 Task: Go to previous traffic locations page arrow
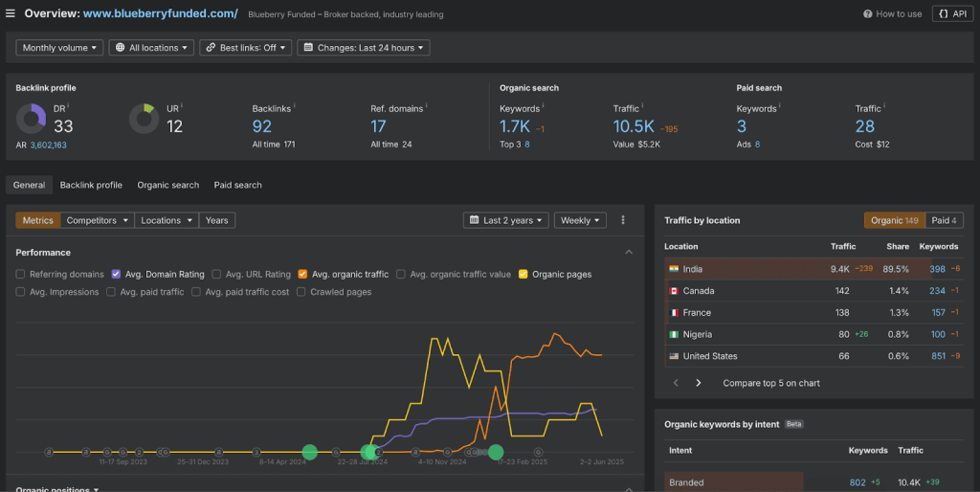676,383
